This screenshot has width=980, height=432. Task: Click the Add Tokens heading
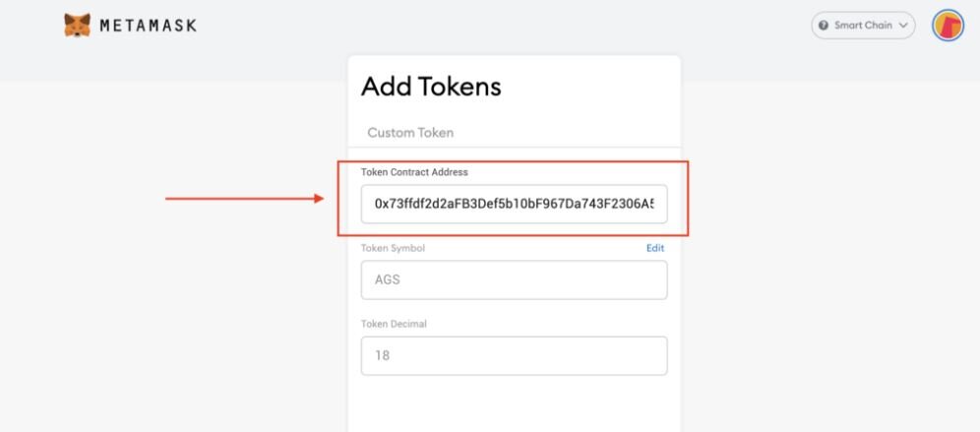431,87
